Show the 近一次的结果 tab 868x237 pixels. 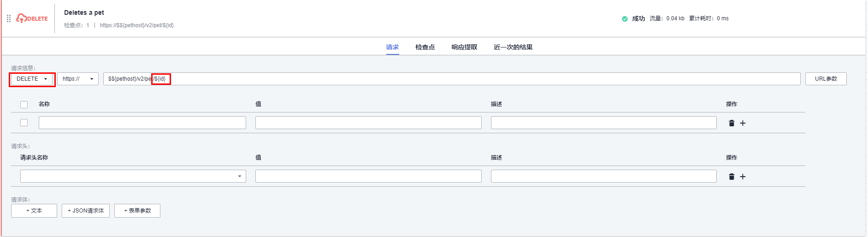click(x=513, y=47)
